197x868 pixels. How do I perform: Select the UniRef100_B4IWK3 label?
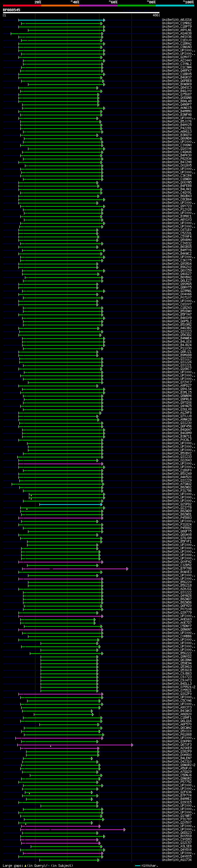[176, 711]
